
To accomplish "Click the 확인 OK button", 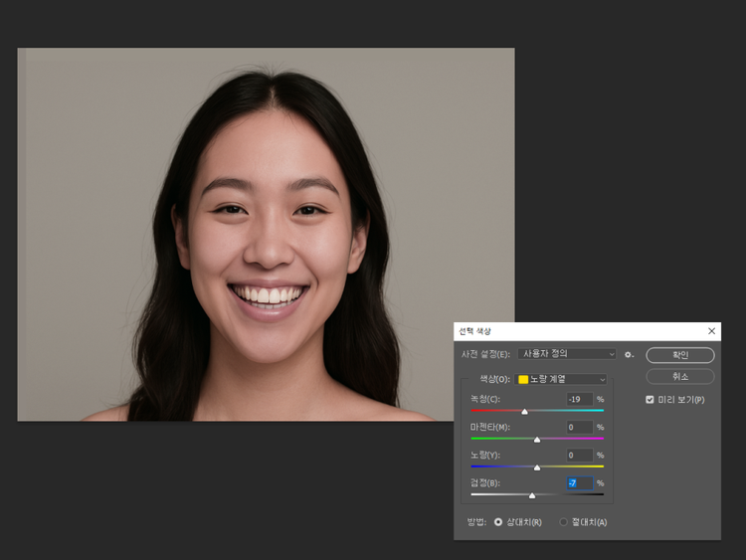I will 680,355.
